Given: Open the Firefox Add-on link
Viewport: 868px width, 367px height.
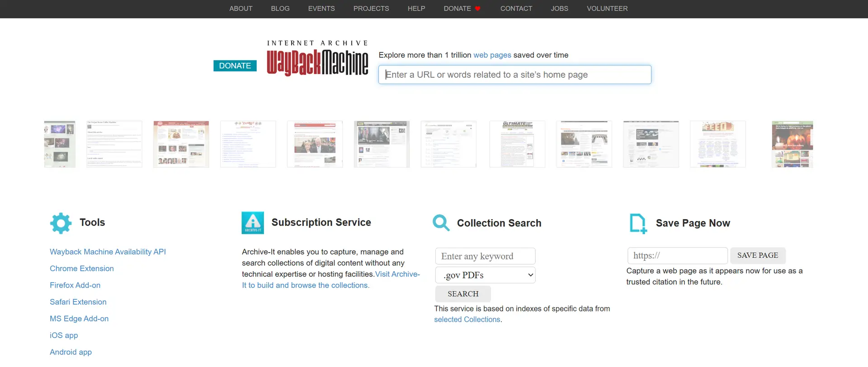Looking at the screenshot, I should pos(75,285).
